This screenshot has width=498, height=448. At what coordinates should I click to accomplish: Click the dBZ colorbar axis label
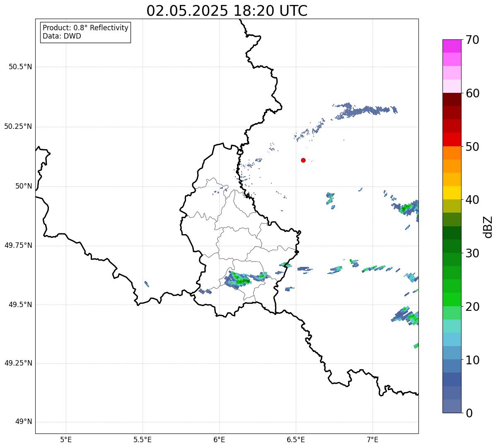click(488, 227)
